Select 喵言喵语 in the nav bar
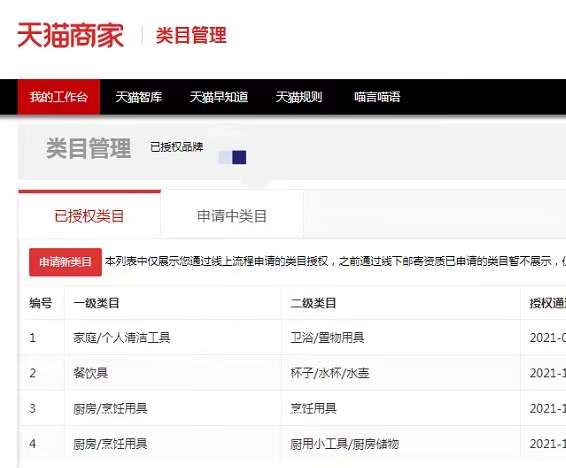Screen dimensions: 566x468 tap(377, 97)
